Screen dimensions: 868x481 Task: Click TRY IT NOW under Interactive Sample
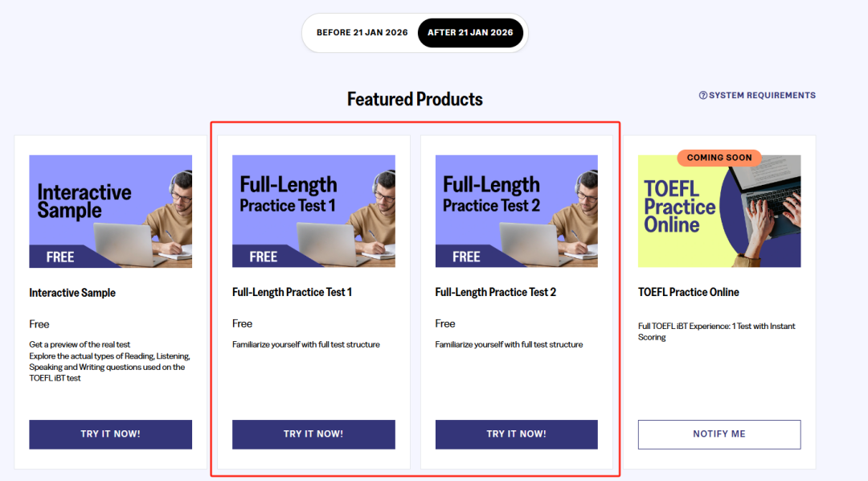[111, 434]
